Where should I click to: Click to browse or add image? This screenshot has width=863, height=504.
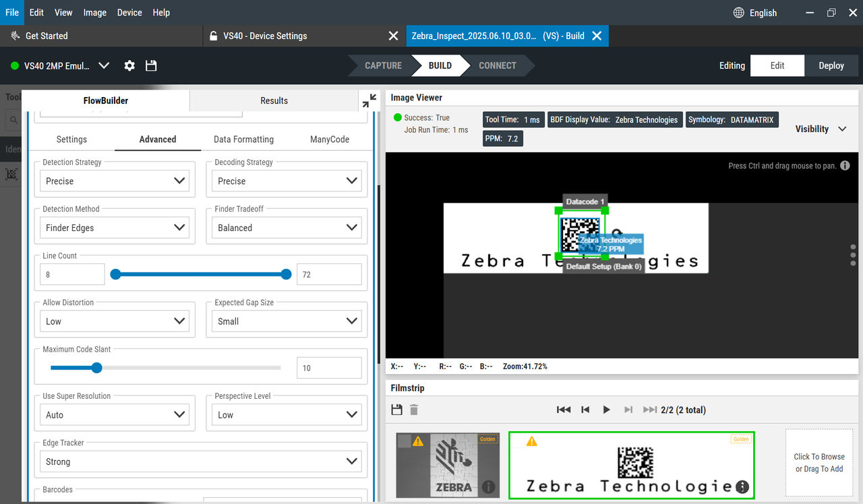point(819,463)
